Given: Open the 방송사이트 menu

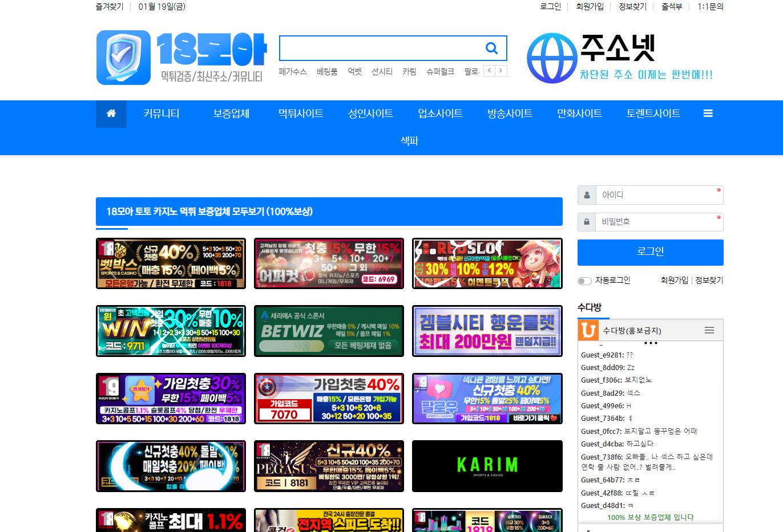Looking at the screenshot, I should pyautogui.click(x=510, y=113).
